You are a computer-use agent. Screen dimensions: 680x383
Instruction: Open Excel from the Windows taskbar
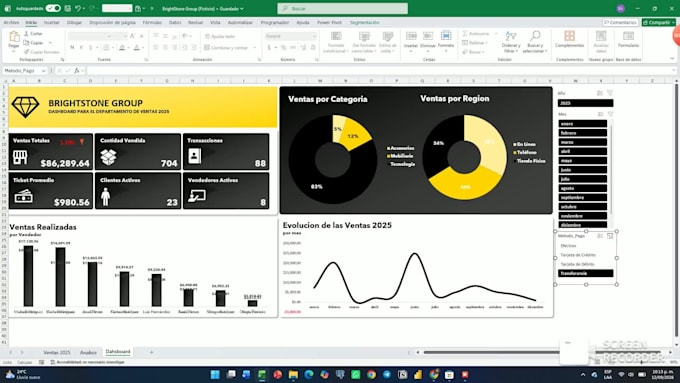click(262, 374)
